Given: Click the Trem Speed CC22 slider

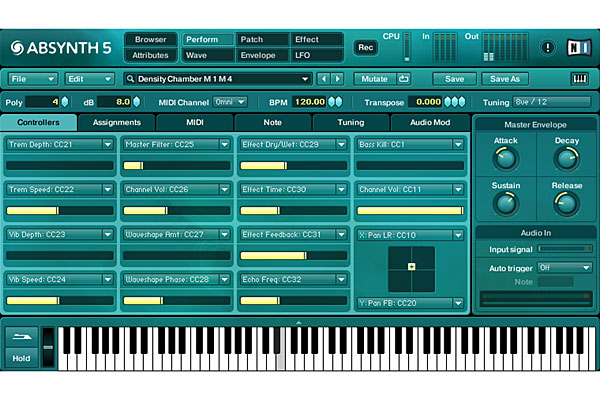Looking at the screenshot, I should 59,211.
